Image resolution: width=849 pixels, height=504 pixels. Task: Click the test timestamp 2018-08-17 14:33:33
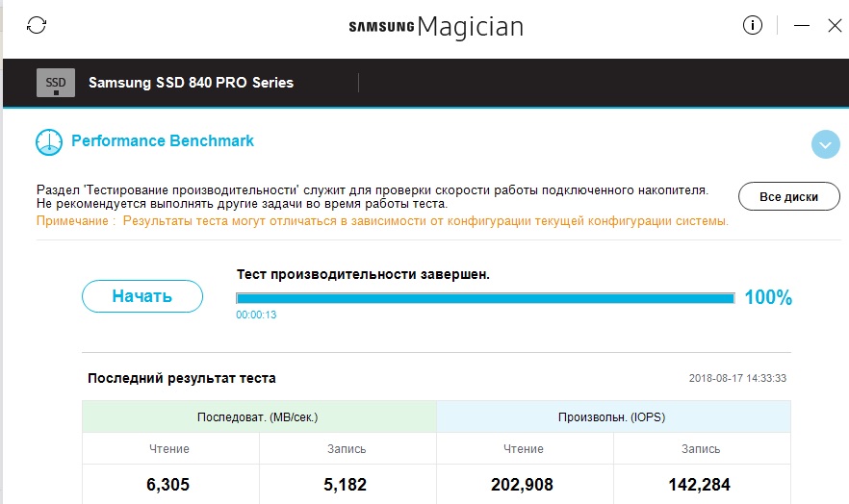tap(744, 379)
